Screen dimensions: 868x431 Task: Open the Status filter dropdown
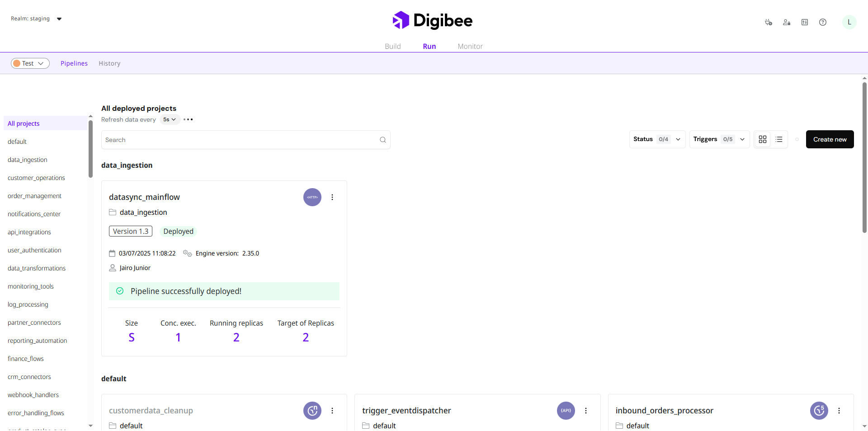[657, 139]
